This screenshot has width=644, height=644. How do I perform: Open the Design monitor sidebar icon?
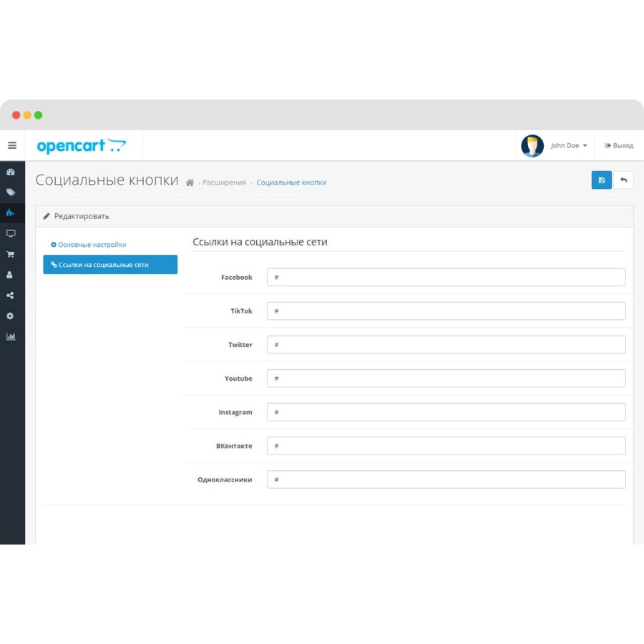[11, 233]
